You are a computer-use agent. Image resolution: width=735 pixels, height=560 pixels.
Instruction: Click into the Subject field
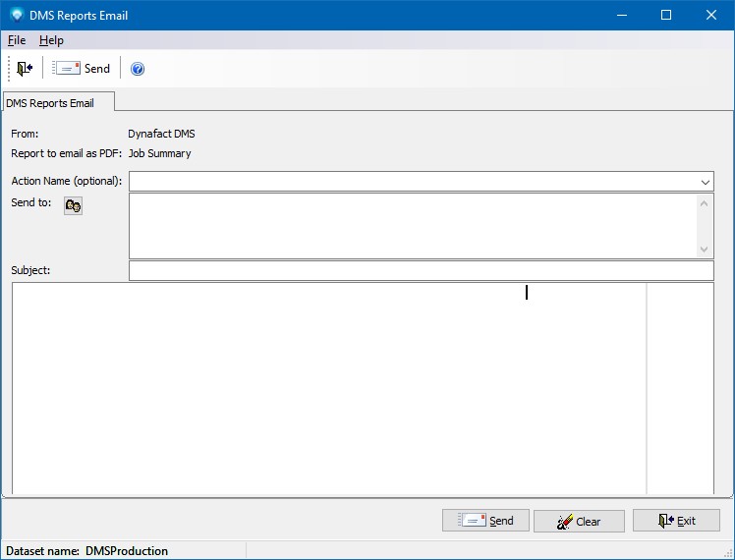(421, 270)
